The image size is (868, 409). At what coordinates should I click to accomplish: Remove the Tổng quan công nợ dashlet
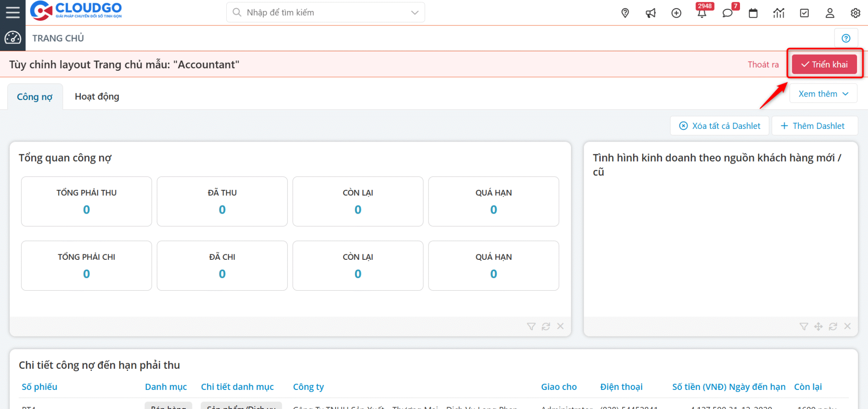tap(560, 326)
